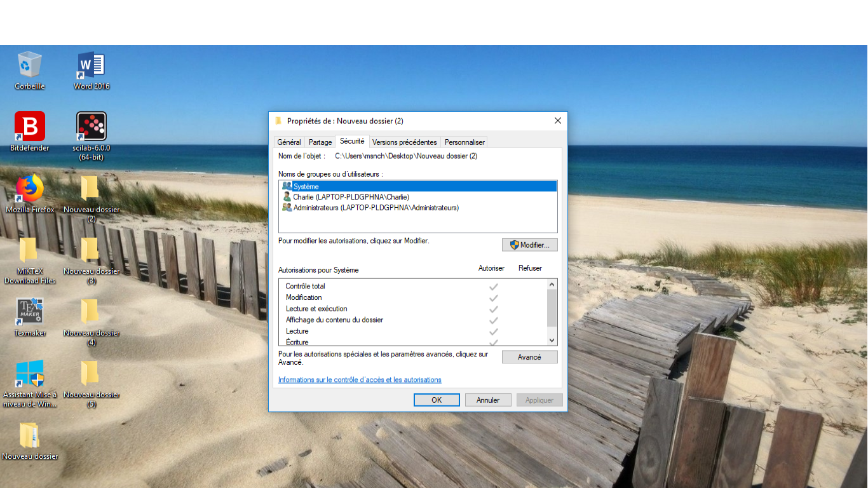The image size is (868, 488).
Task: Click the folder icon in the Propriétés title bar
Action: [278, 121]
